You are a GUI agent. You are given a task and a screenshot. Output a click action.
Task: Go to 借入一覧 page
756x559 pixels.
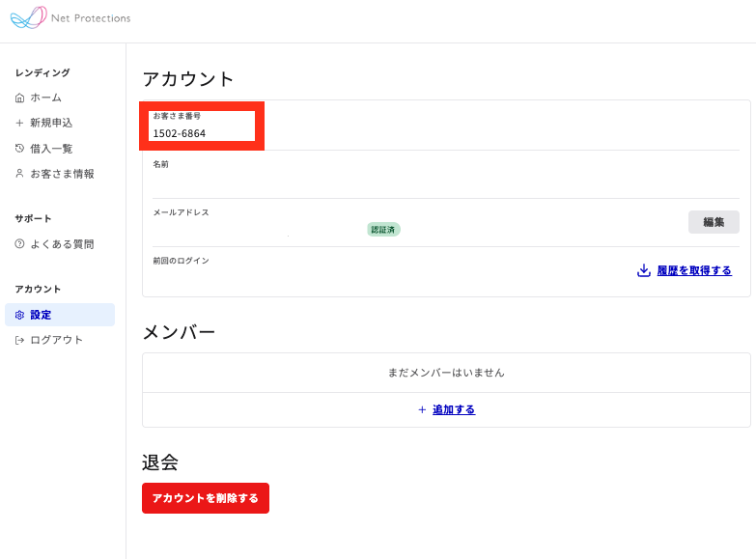coord(51,149)
